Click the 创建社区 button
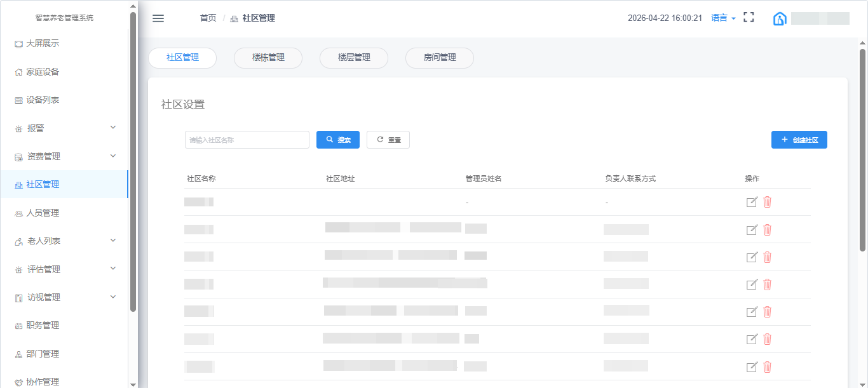This screenshot has height=388, width=868. click(799, 140)
